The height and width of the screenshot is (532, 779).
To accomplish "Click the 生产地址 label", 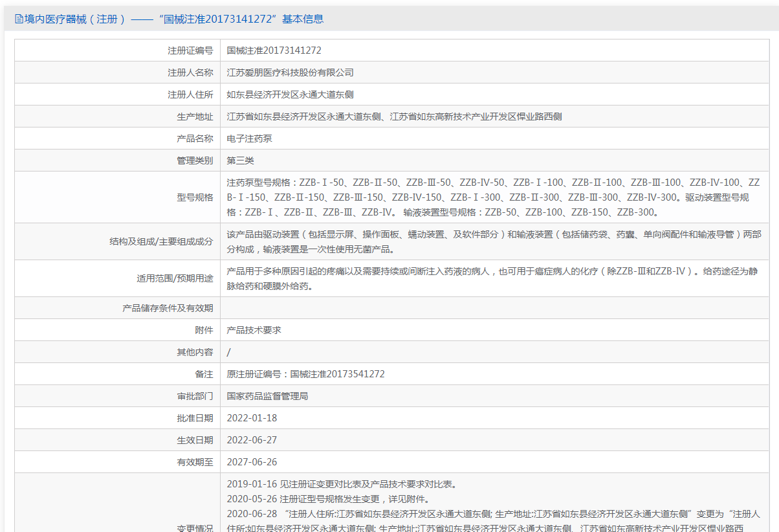I will click(x=195, y=116).
